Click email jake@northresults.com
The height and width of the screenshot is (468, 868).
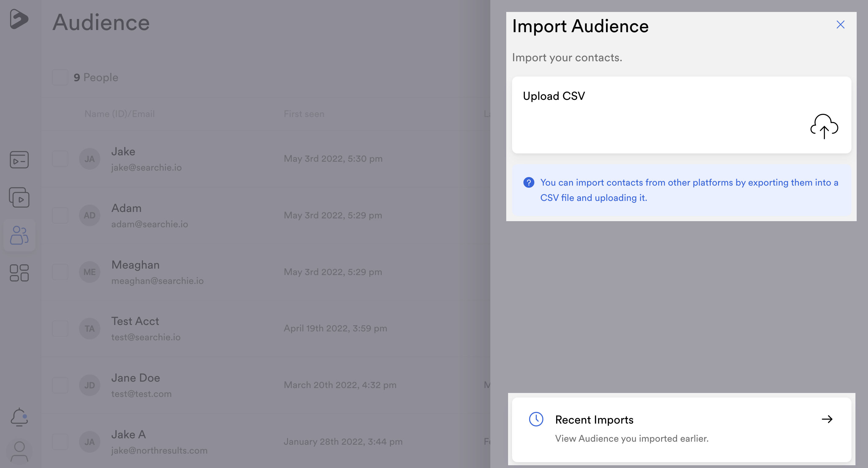click(159, 451)
